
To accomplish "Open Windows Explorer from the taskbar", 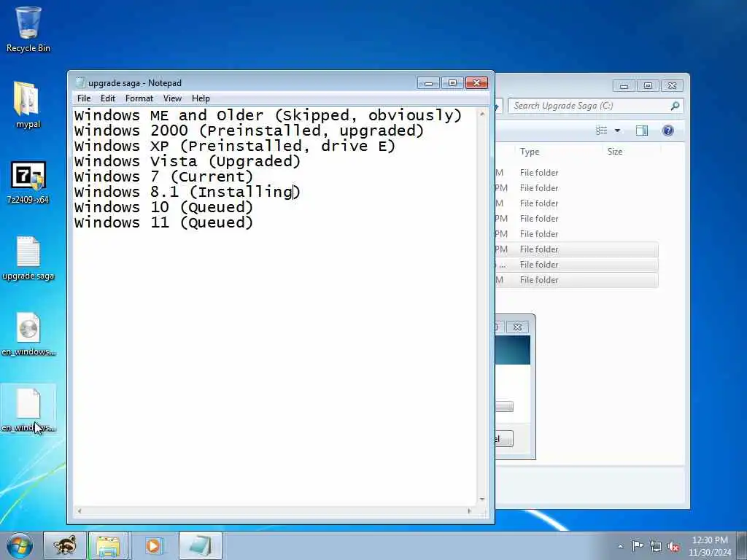I will pos(108,545).
